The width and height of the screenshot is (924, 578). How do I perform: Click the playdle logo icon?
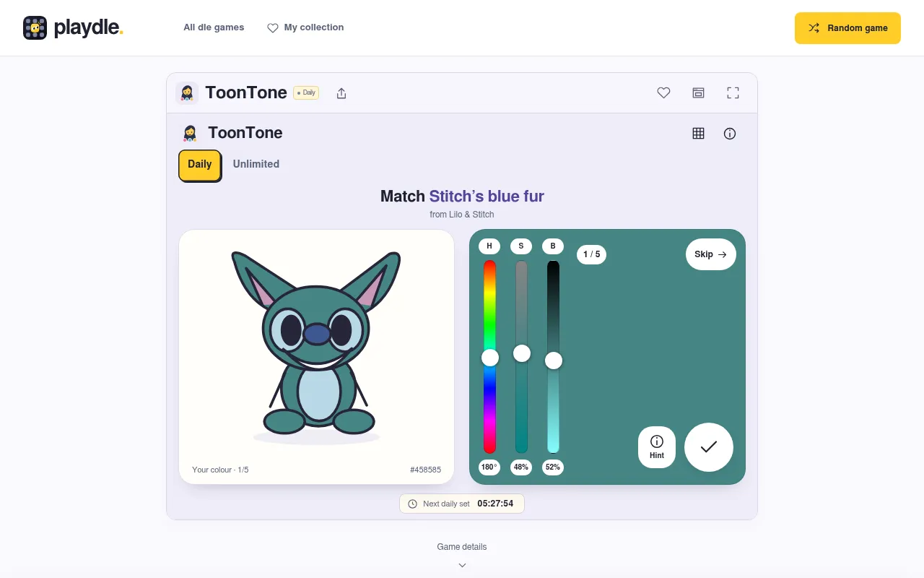point(35,28)
